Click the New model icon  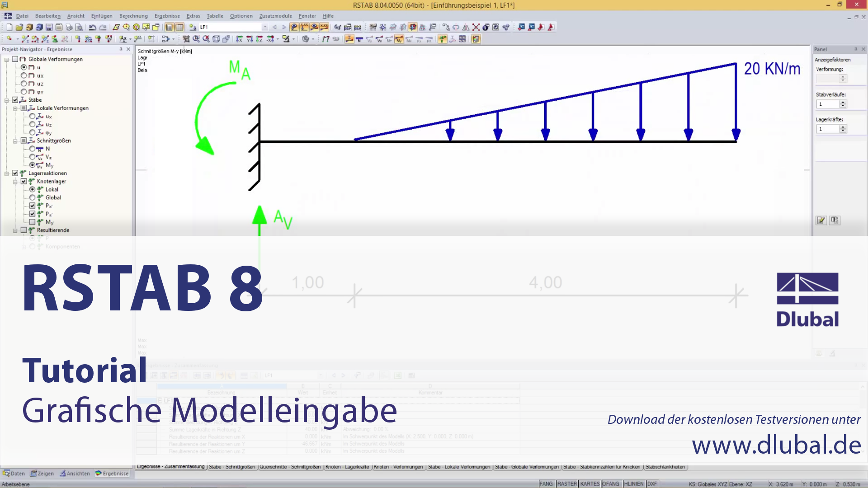click(9, 27)
